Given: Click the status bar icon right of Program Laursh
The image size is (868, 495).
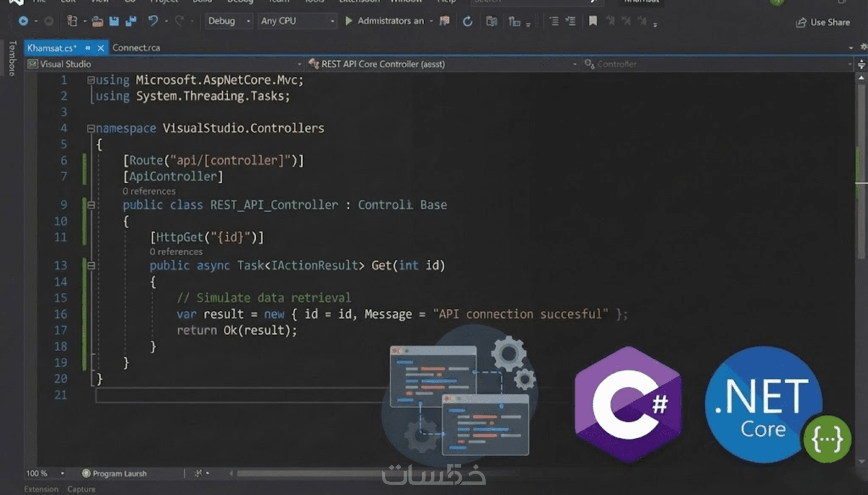Looking at the screenshot, I should click(198, 473).
